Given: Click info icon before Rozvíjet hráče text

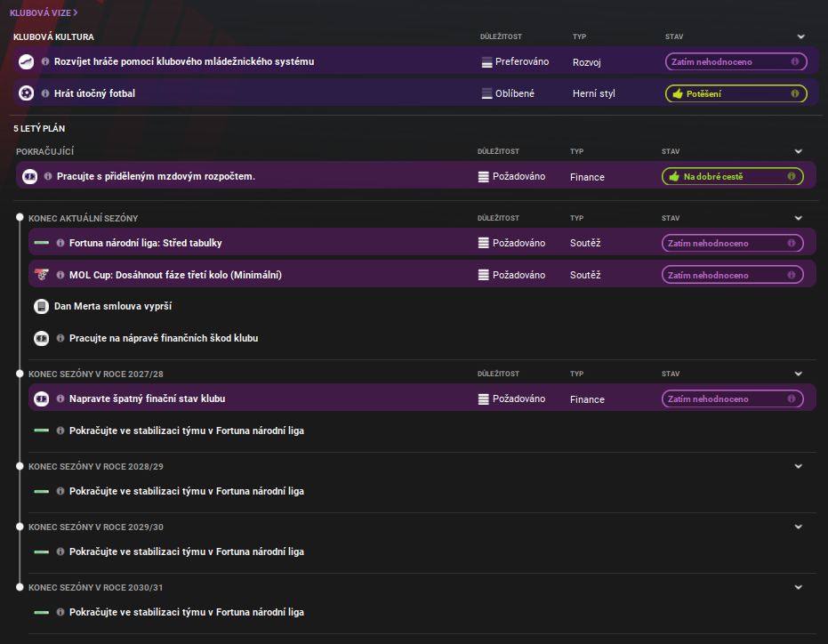Looking at the screenshot, I should tap(45, 61).
